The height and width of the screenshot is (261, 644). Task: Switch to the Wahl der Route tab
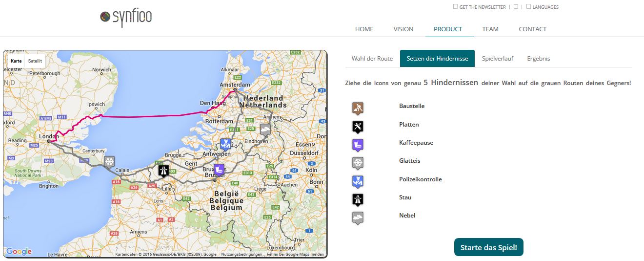(372, 59)
